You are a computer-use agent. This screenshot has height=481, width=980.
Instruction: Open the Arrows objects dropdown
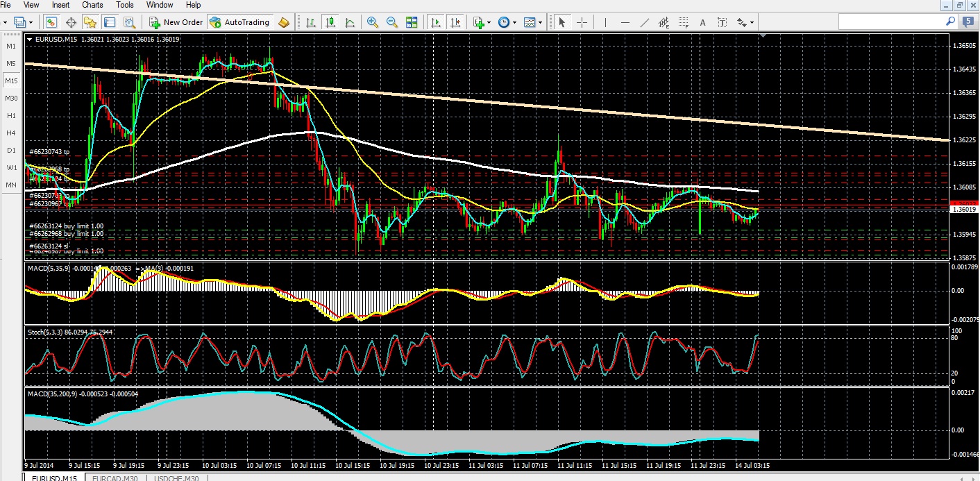(745, 22)
